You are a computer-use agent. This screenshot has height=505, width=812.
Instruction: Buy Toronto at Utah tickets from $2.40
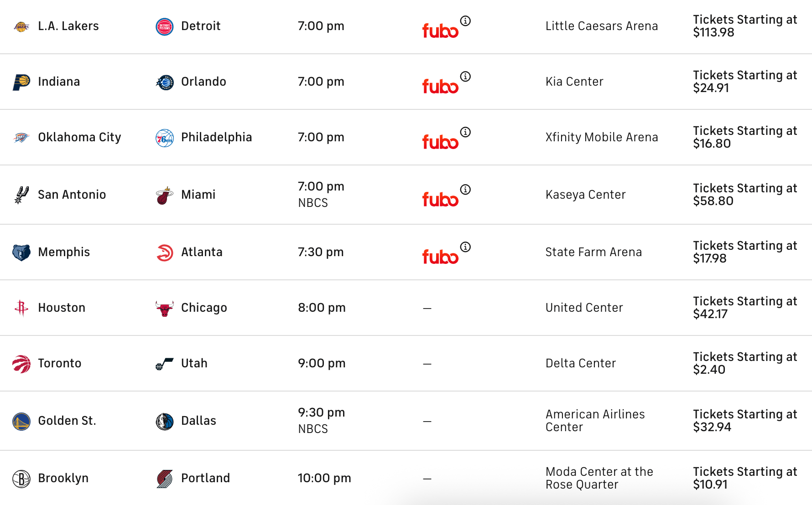coord(744,363)
